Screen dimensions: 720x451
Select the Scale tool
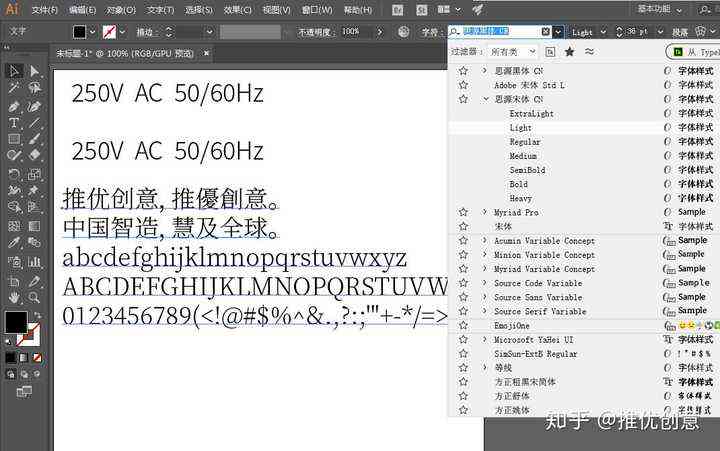tap(34, 175)
